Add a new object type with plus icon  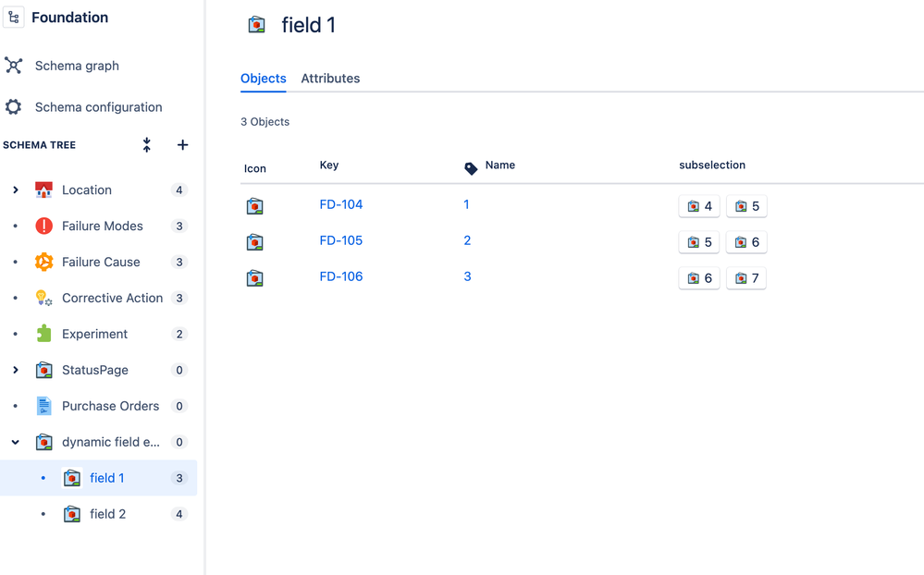(x=182, y=145)
